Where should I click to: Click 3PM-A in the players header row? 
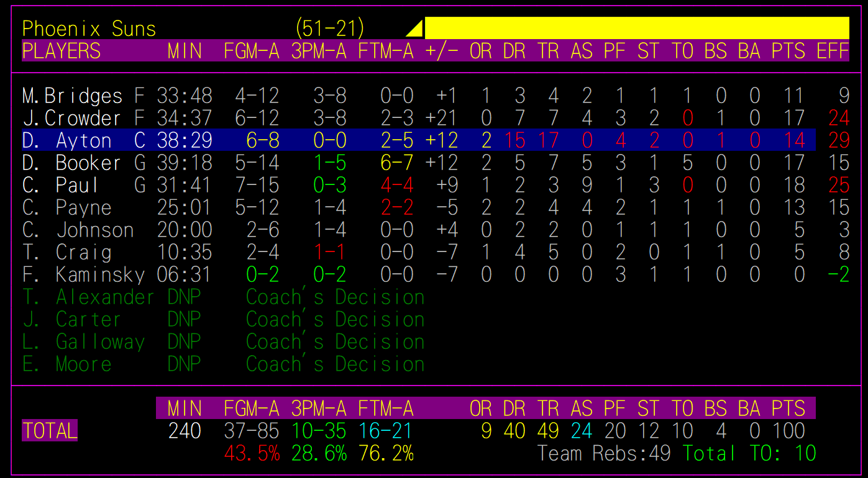coord(319,51)
